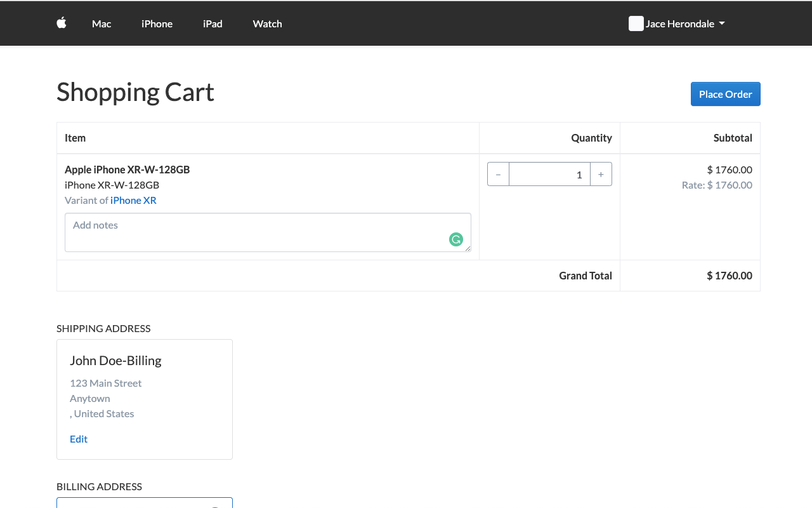Open the Watch category
Viewport: 812px width, 508px height.
click(267, 23)
